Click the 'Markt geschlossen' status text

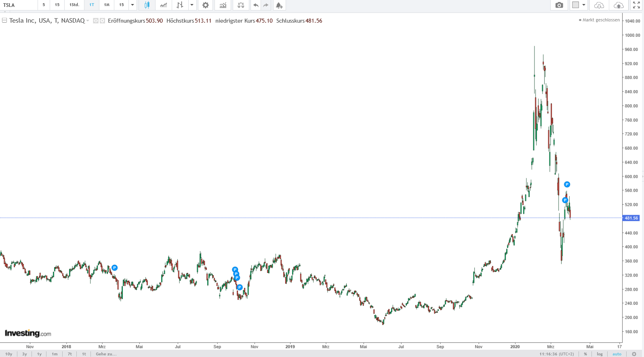coord(601,20)
